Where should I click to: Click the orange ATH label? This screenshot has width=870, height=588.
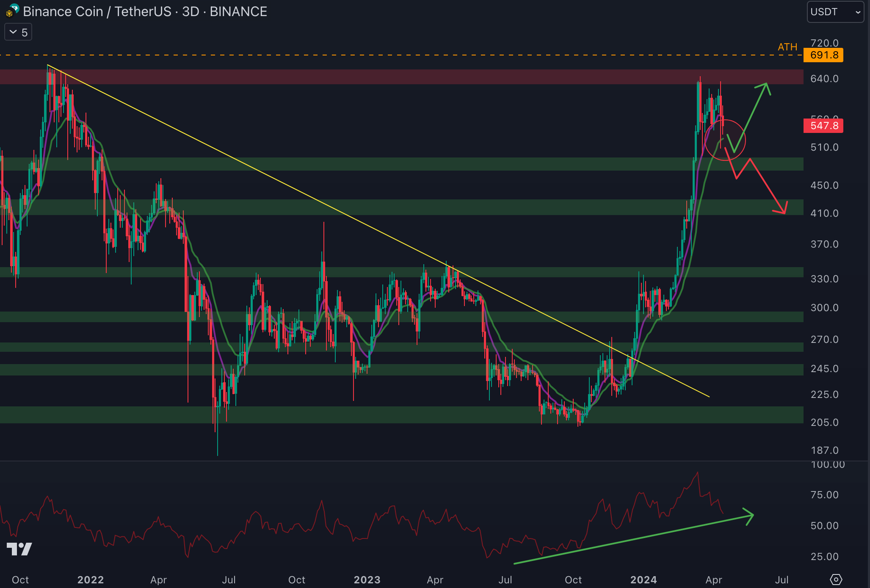787,47
